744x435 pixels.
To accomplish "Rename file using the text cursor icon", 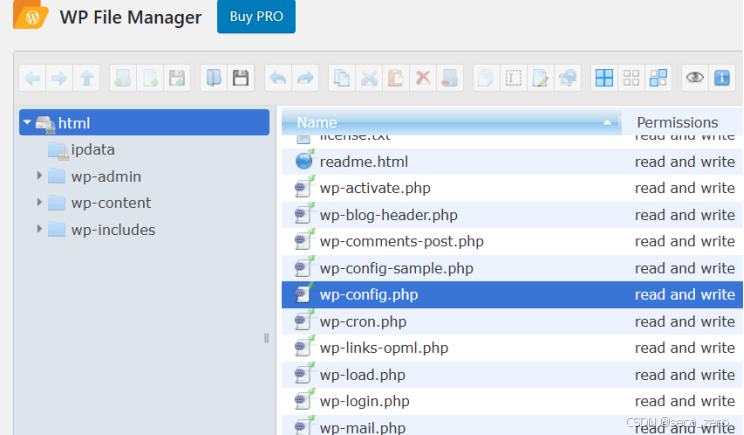I will [x=513, y=78].
